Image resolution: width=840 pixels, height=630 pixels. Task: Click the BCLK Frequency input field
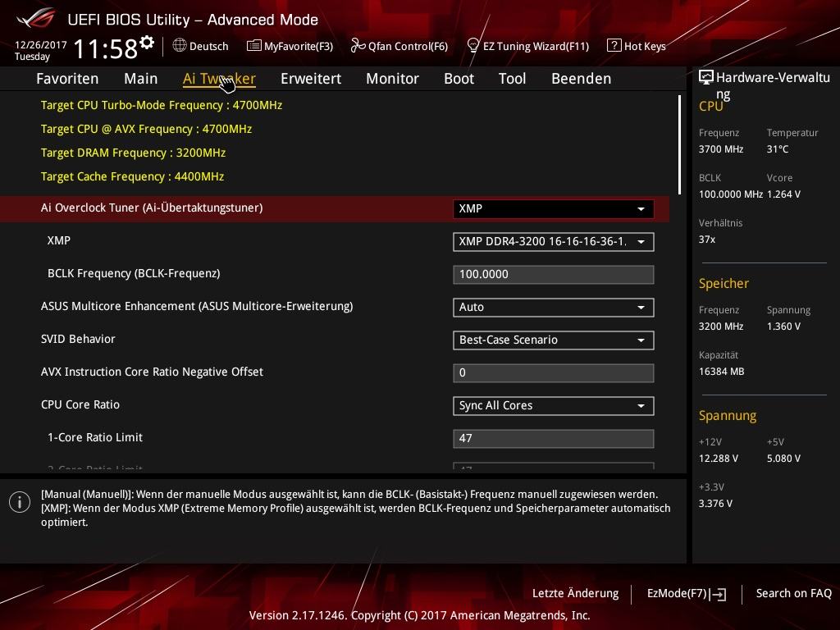554,274
